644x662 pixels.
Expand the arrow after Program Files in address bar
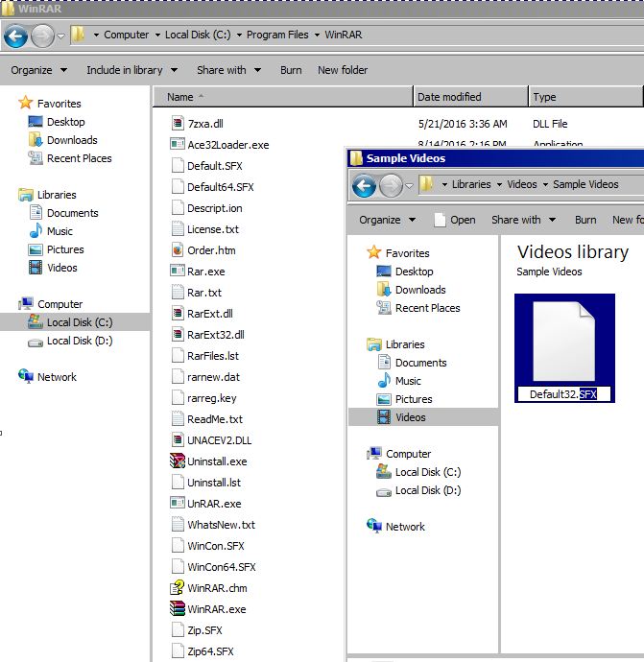(317, 35)
